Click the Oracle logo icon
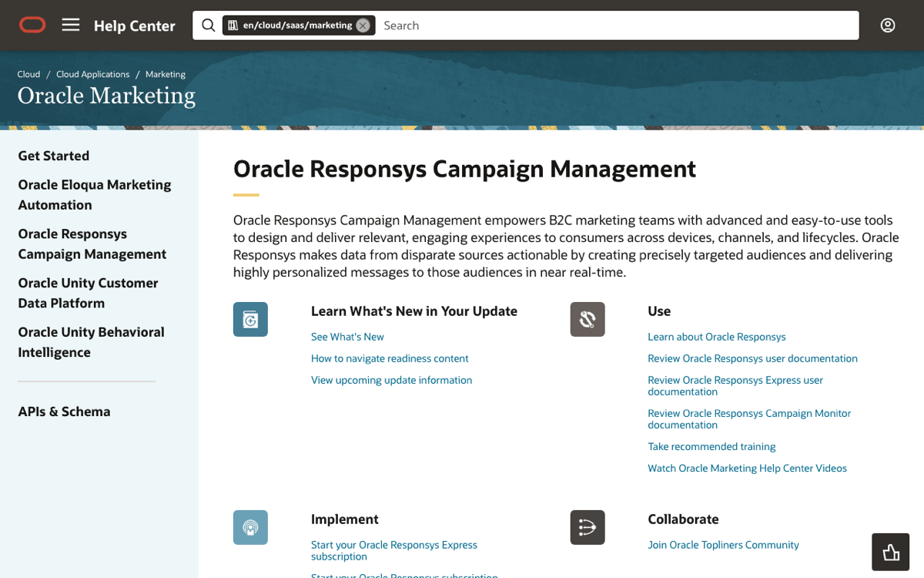Viewport: 924px width, 578px height. 32,25
